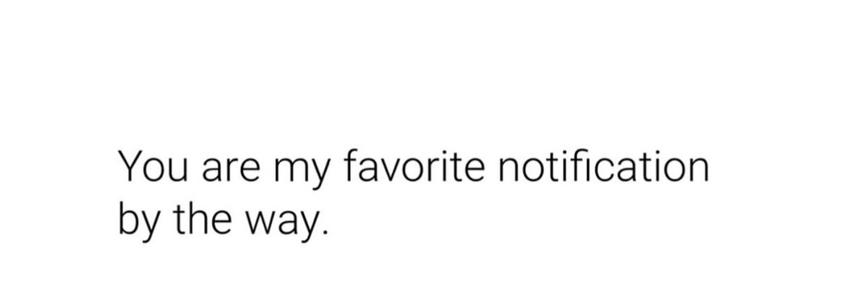Click the word "You"
The image size is (868, 289).
(152, 168)
